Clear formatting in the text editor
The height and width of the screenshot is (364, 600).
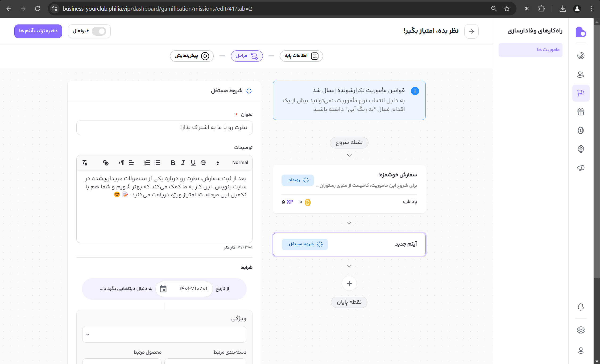point(85,163)
